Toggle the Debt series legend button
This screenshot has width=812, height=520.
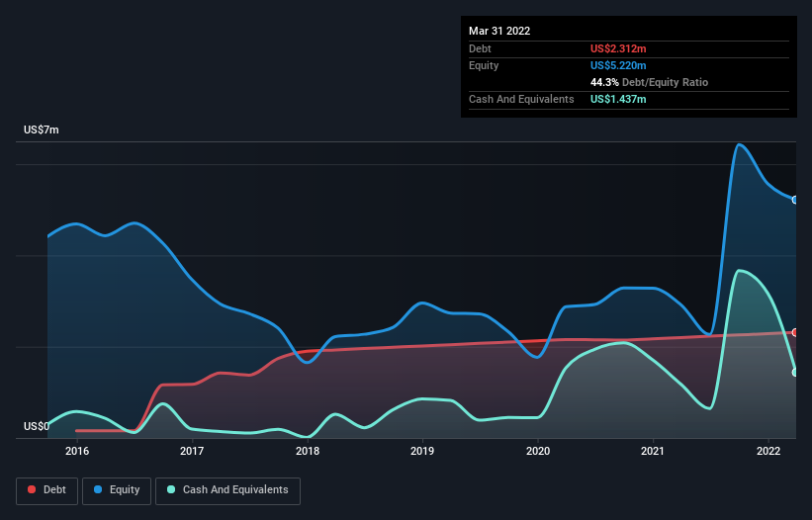[x=47, y=490]
